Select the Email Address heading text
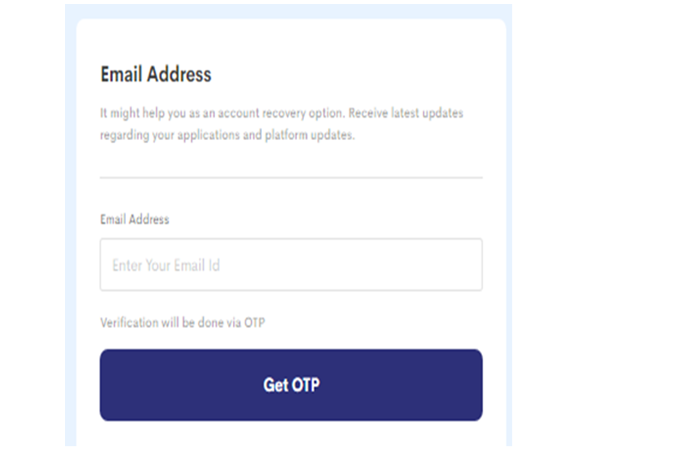This screenshot has width=698, height=462. coord(156,74)
